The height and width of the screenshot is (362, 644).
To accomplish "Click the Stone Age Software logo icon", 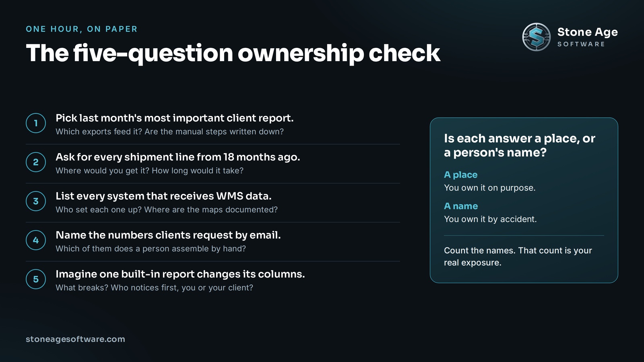I will (536, 37).
